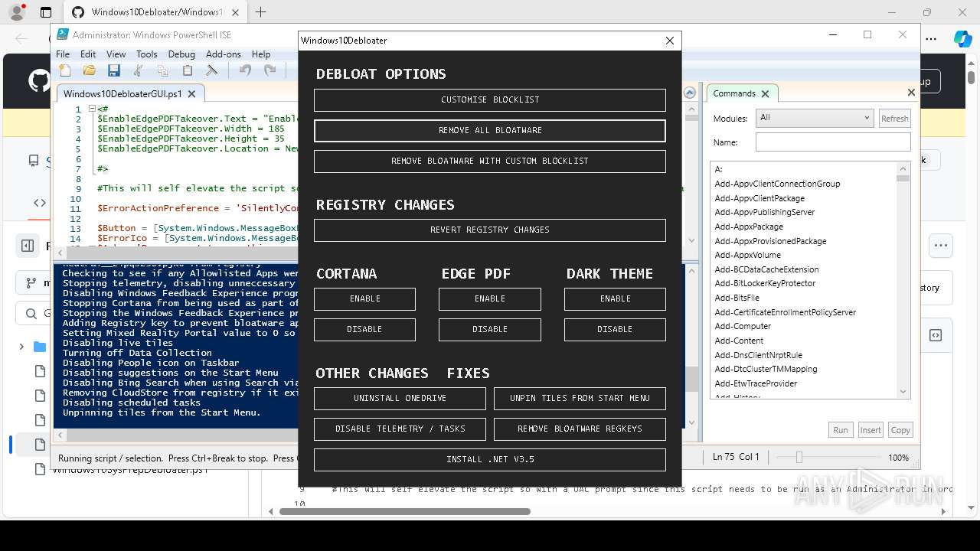
Task: Open a new Edge browser tab
Action: [261, 11]
